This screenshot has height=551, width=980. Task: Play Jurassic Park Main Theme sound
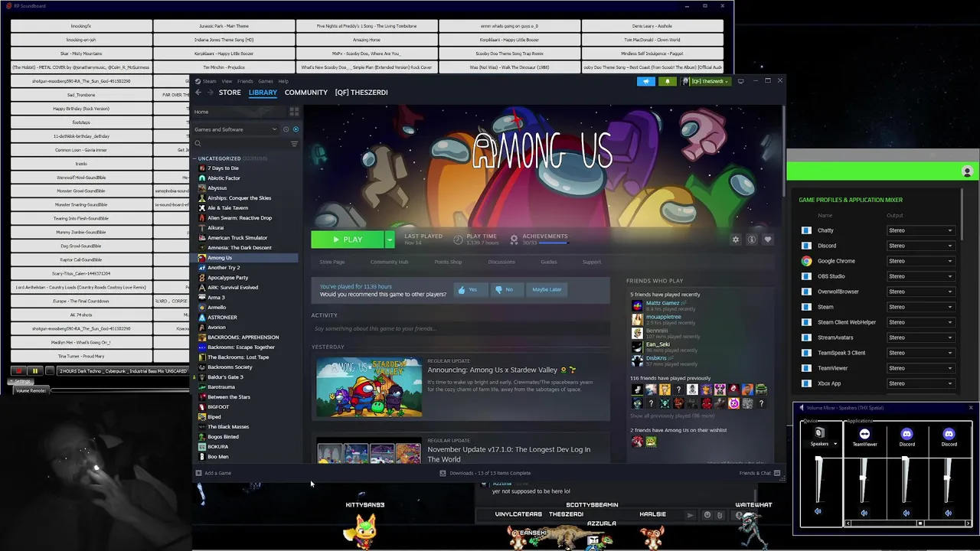point(224,26)
